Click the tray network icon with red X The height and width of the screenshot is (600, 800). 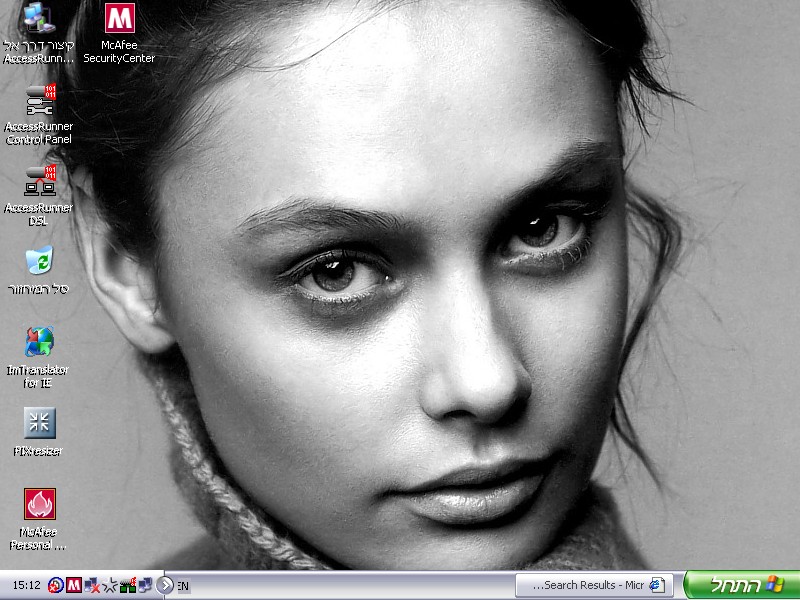[92, 585]
